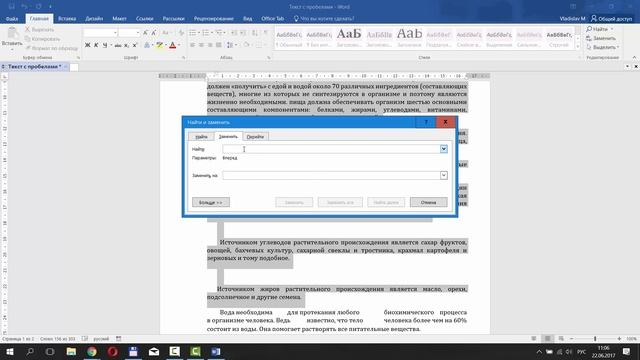The width and height of the screenshot is (640, 360).
Task: Adjust the zoom slider in status bar
Action: tap(595, 339)
